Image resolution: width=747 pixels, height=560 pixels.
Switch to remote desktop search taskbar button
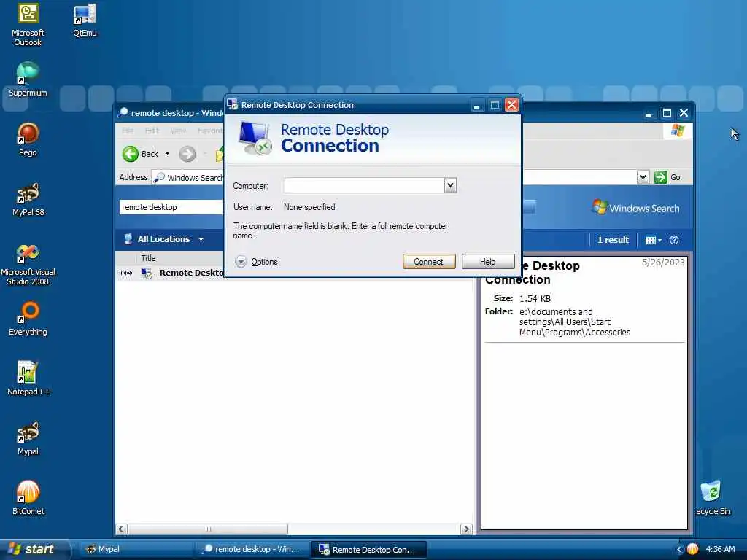(x=252, y=549)
